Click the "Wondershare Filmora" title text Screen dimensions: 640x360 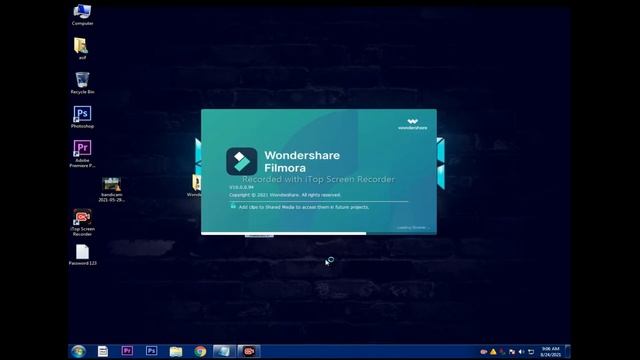[x=302, y=162]
